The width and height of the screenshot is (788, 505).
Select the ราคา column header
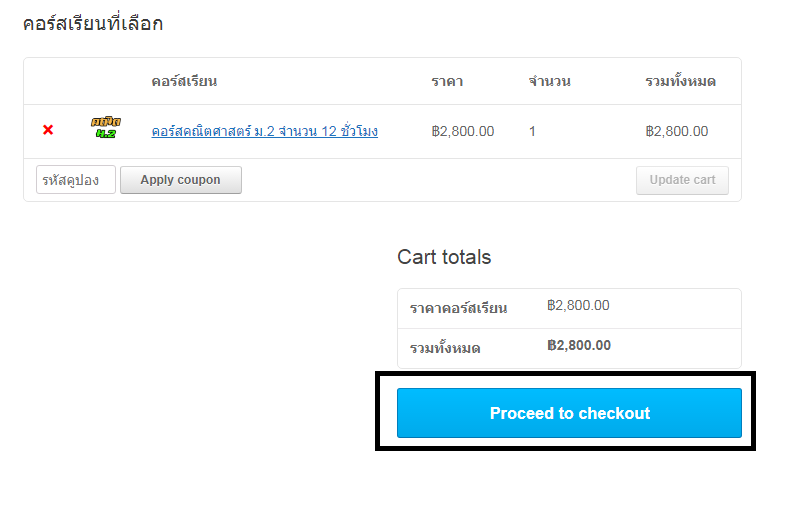pos(447,81)
